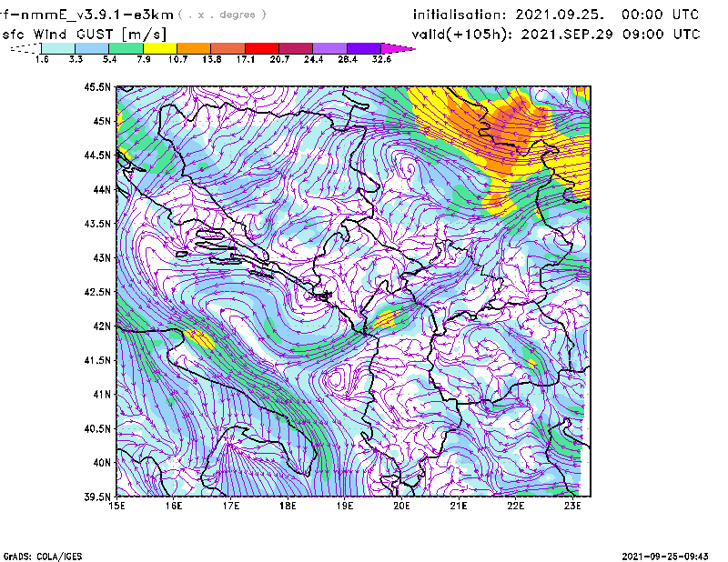Click the 'GrADS: COLA/IGES' credit
The image size is (728, 562).
(43, 557)
